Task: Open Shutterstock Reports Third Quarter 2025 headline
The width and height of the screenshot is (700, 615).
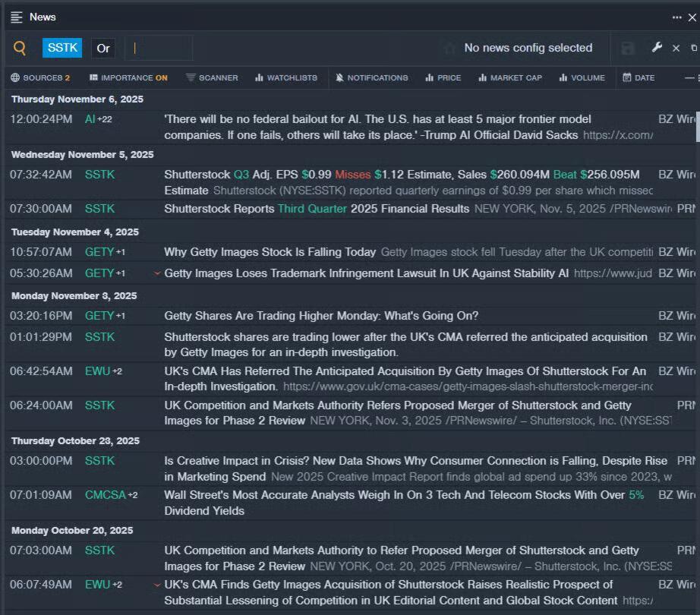Action: click(x=317, y=208)
